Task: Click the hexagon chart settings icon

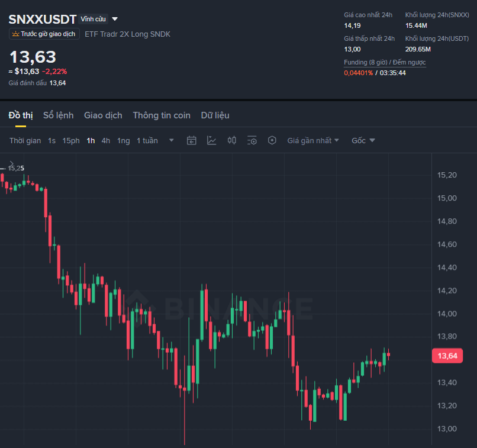Action: (x=272, y=140)
